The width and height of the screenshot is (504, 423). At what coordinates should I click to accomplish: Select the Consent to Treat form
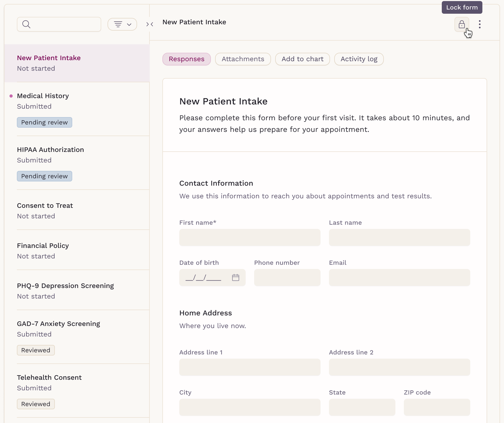77,210
